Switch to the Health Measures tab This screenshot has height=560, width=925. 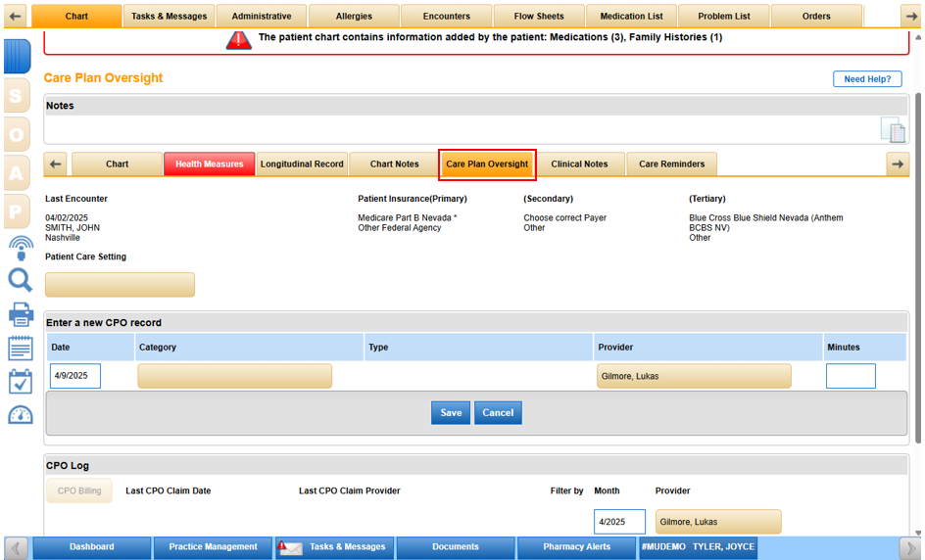point(209,164)
